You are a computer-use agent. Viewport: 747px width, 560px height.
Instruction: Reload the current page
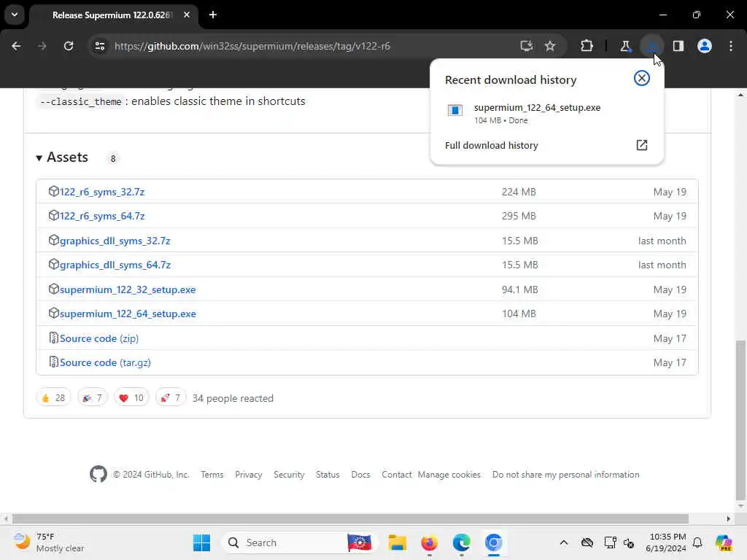69,46
